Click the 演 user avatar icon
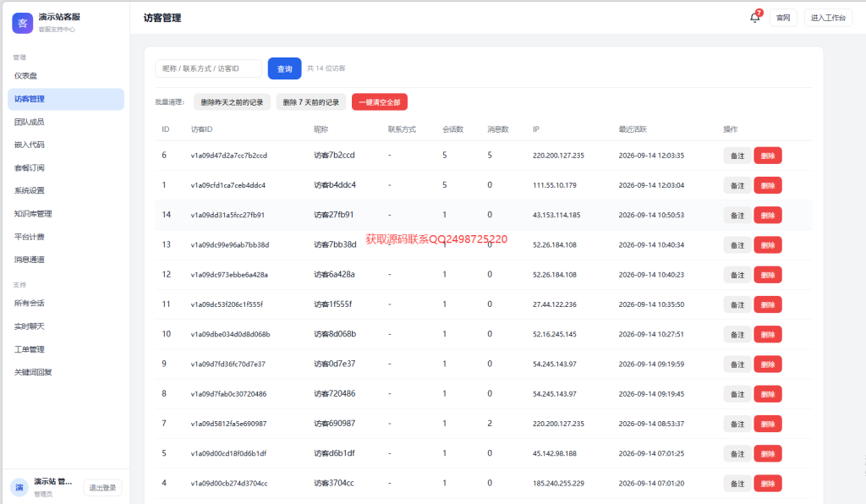866x504 pixels. pyautogui.click(x=19, y=487)
